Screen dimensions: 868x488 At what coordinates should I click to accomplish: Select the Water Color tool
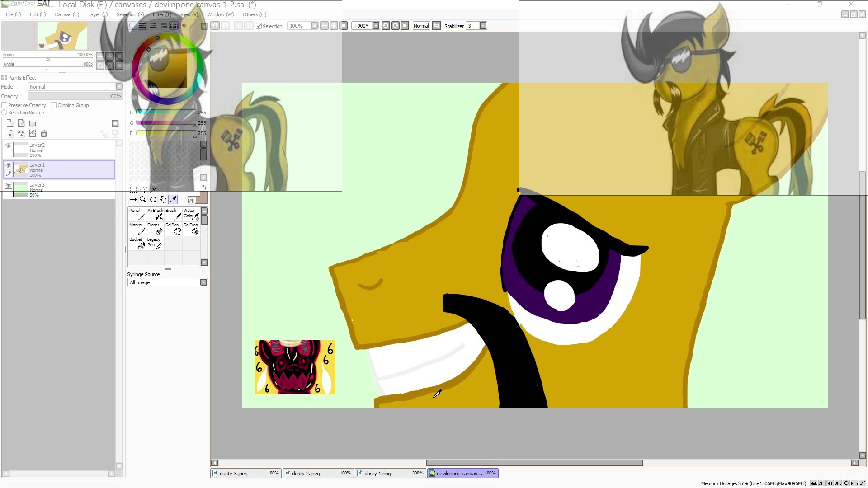[191, 214]
